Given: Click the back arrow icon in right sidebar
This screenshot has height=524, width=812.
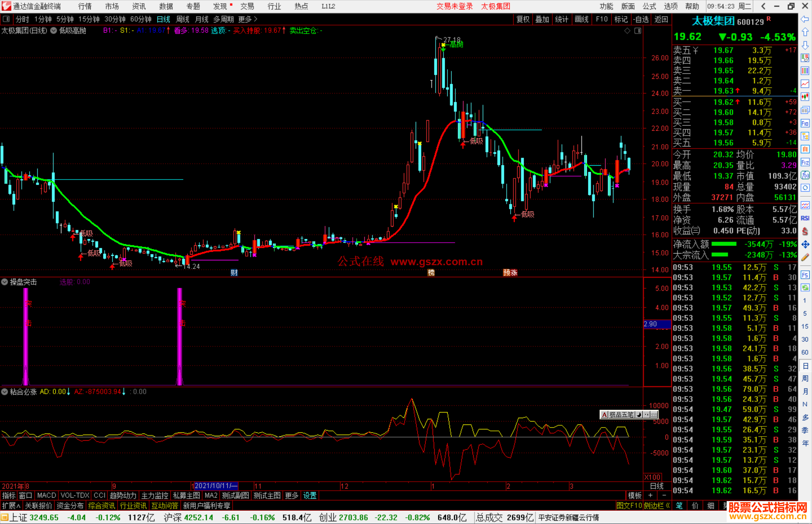Looking at the screenshot, I should (805, 19).
